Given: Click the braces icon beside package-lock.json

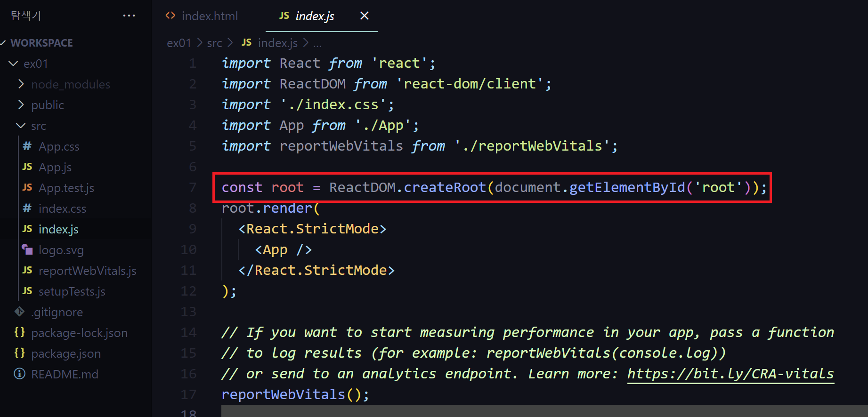Looking at the screenshot, I should [x=19, y=333].
